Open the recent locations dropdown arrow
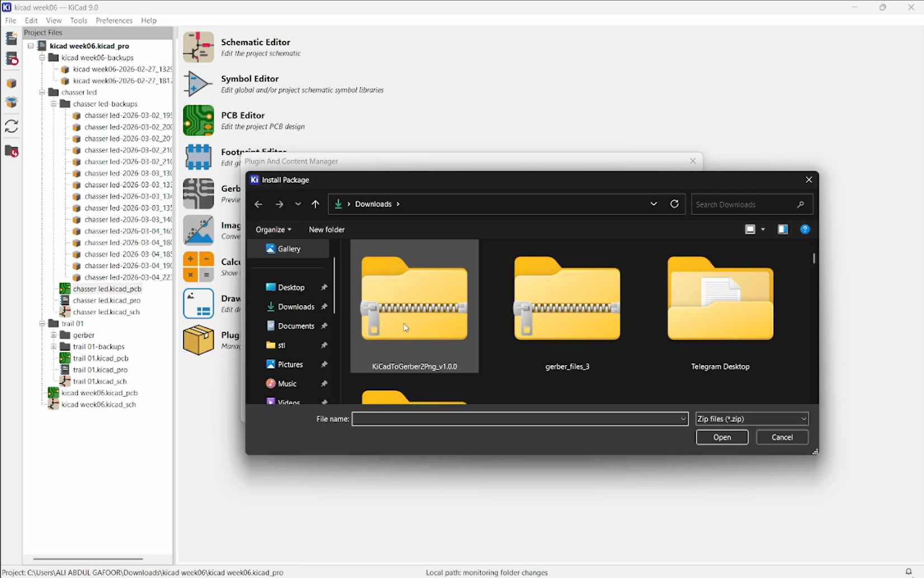This screenshot has height=578, width=924. tap(298, 204)
